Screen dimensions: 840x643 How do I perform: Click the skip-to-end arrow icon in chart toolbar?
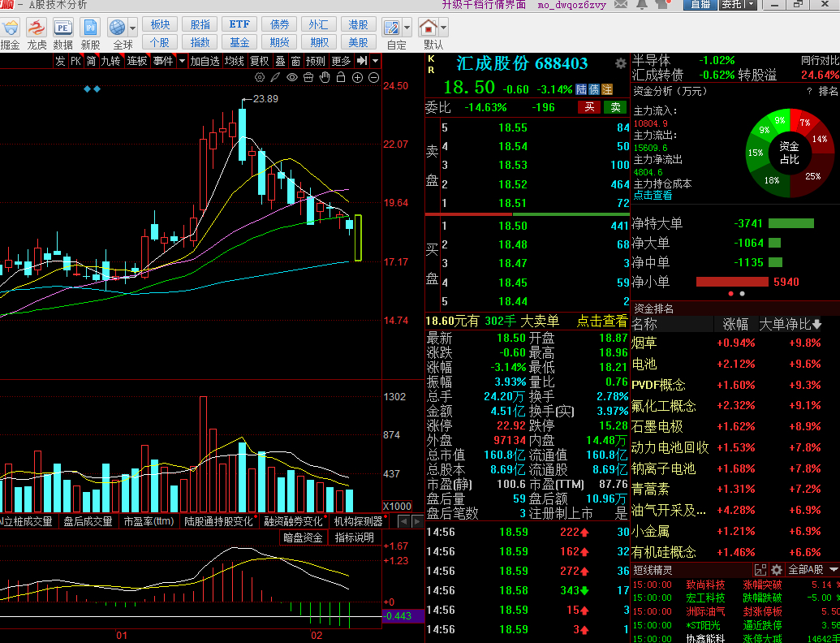362,61
